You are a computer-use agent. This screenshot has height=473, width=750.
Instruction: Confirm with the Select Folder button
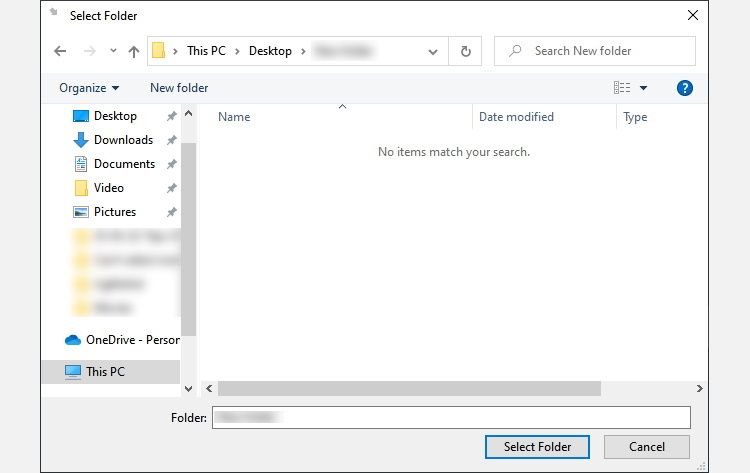[537, 447]
